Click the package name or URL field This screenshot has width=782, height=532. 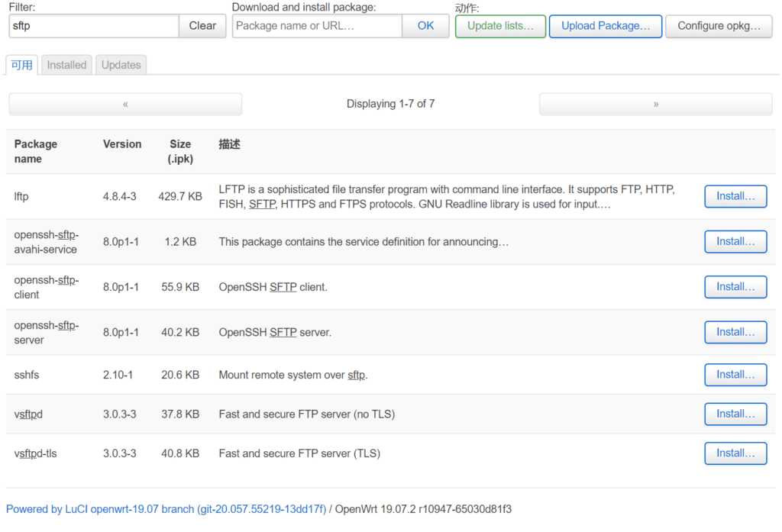coord(317,25)
